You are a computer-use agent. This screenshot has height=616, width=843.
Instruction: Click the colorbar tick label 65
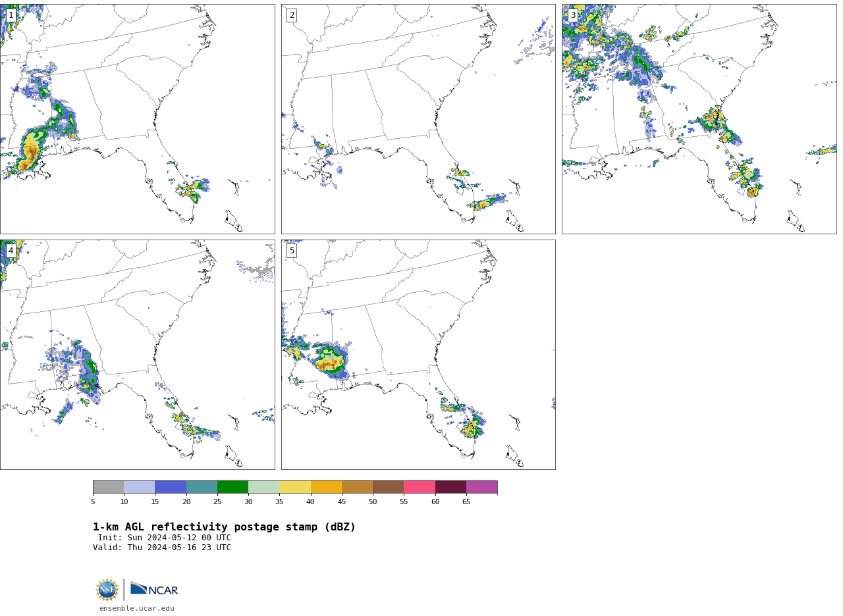[x=466, y=502]
